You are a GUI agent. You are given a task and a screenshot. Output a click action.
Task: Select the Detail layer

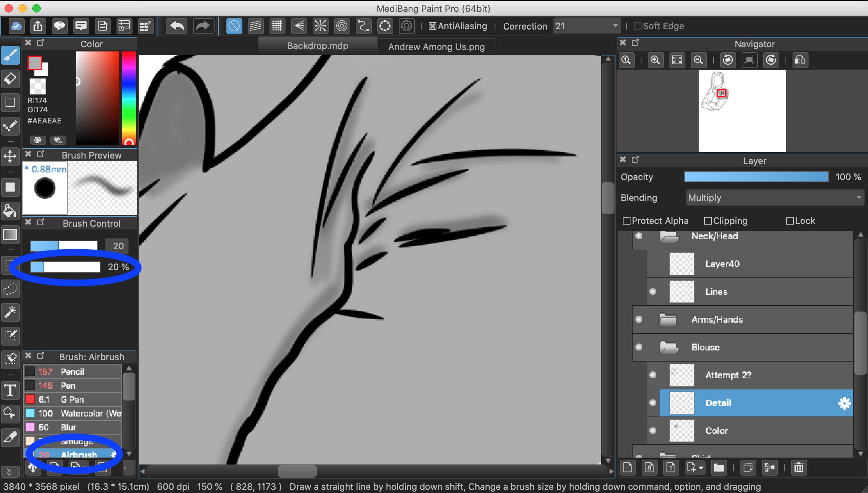pos(756,403)
